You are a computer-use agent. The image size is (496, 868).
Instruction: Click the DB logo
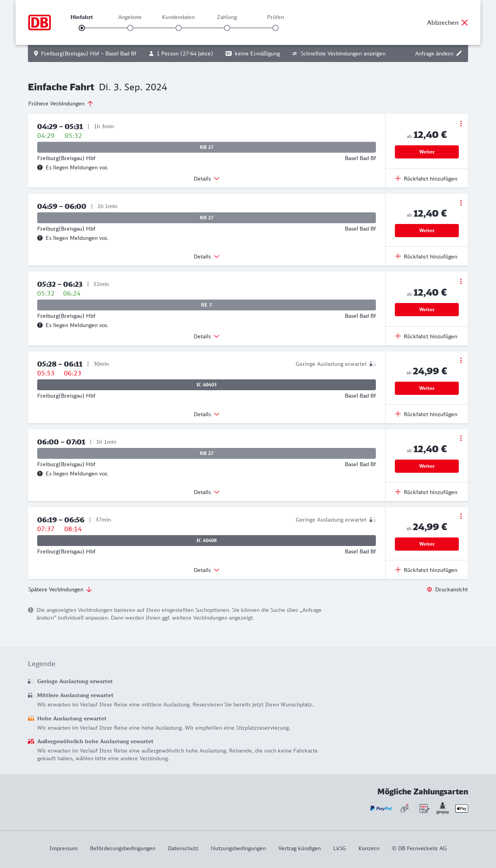(x=40, y=22)
